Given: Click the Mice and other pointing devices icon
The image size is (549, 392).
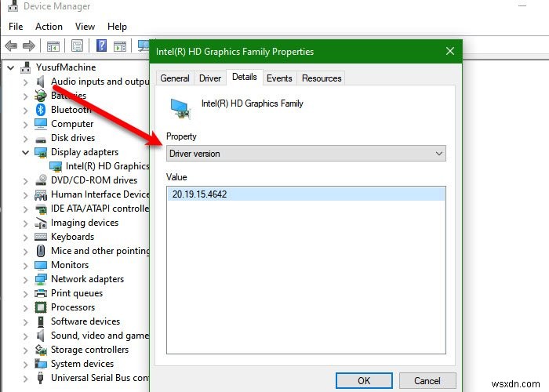Looking at the screenshot, I should [41, 251].
